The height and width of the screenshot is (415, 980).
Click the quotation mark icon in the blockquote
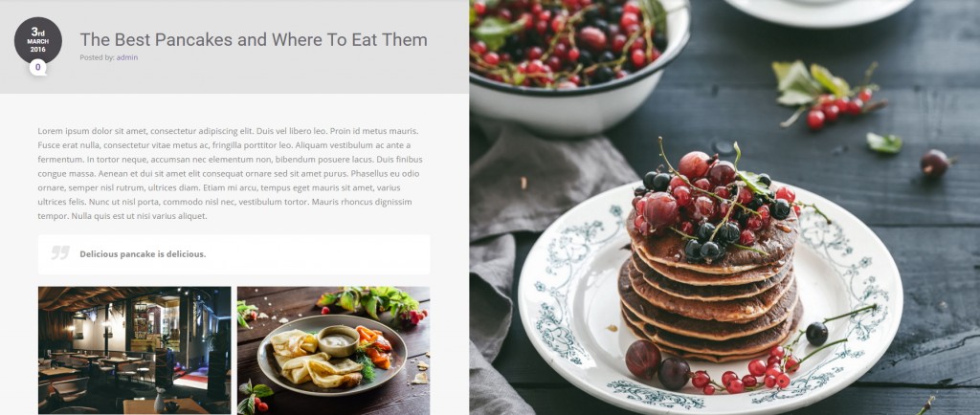point(60,252)
